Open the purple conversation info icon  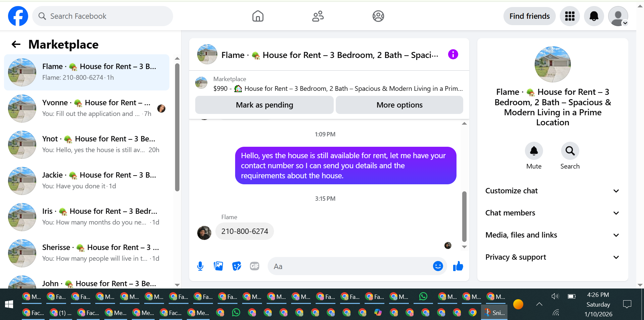click(x=453, y=54)
